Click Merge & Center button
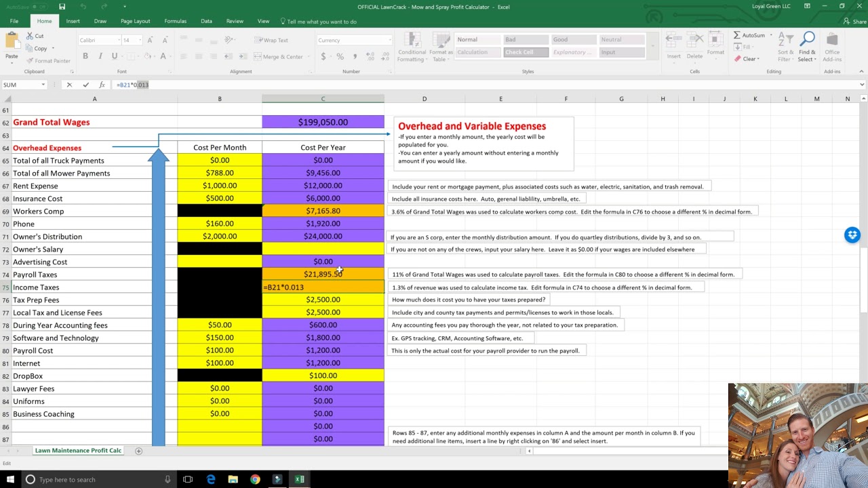The height and width of the screenshot is (488, 868). tap(279, 57)
